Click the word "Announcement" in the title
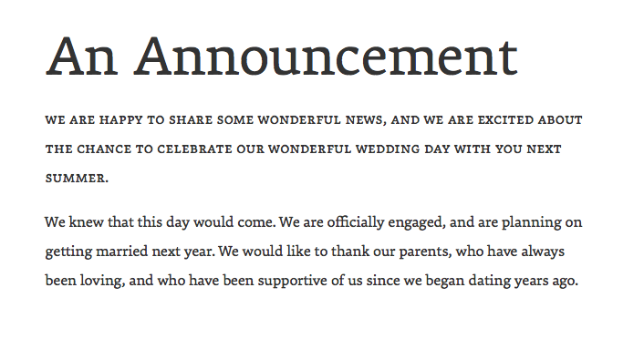The width and height of the screenshot is (644, 339). [x=326, y=56]
